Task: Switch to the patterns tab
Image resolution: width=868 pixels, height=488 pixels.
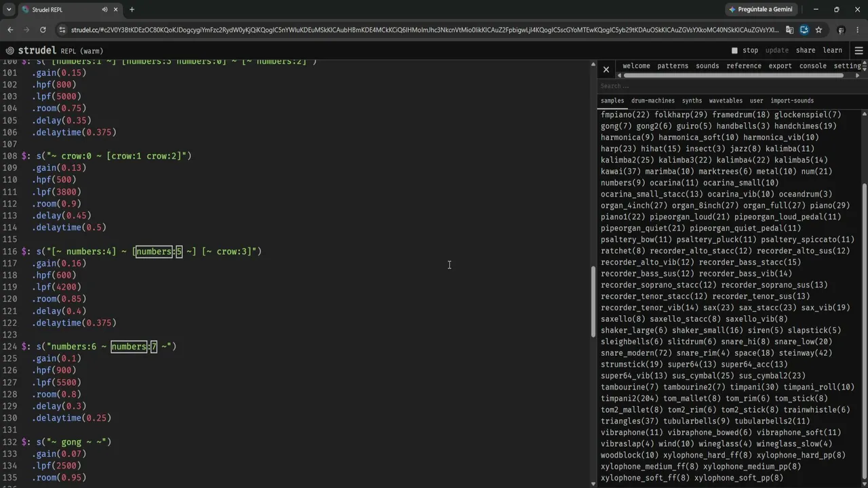Action: click(x=673, y=66)
